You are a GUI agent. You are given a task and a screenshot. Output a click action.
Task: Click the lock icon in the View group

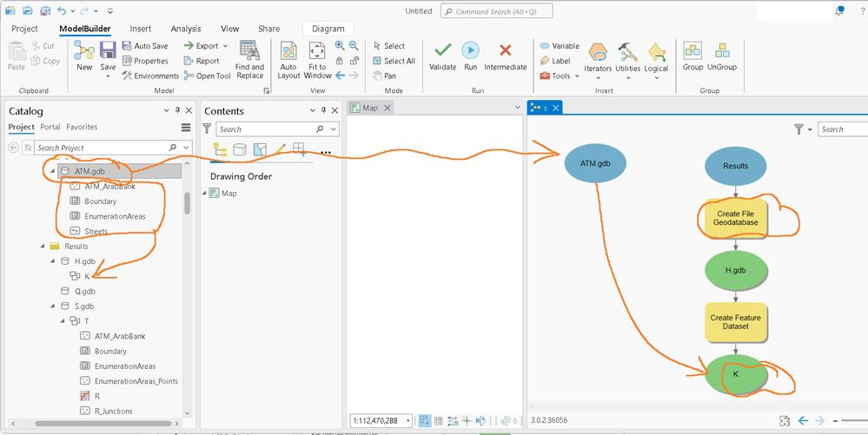[340, 61]
